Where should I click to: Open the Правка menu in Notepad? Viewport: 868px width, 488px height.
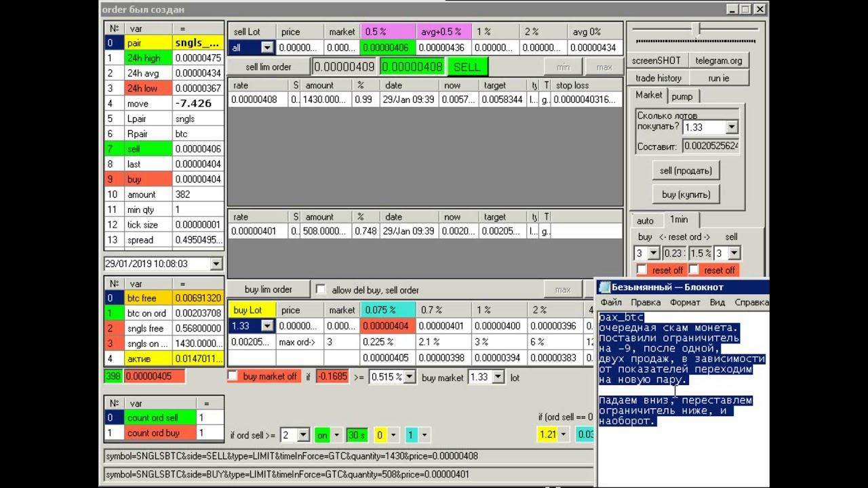[x=646, y=302]
